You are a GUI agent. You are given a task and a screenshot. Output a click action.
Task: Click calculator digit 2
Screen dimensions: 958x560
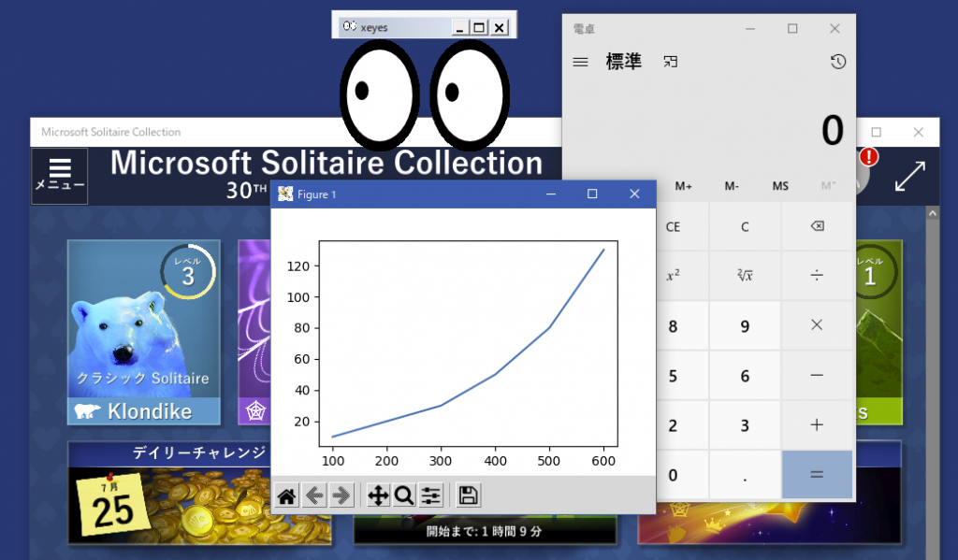click(673, 425)
